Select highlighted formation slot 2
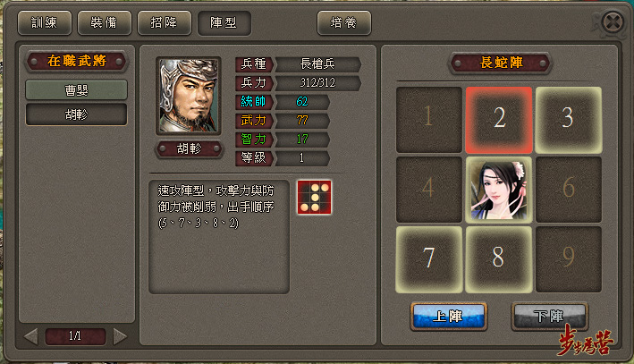 tap(499, 120)
